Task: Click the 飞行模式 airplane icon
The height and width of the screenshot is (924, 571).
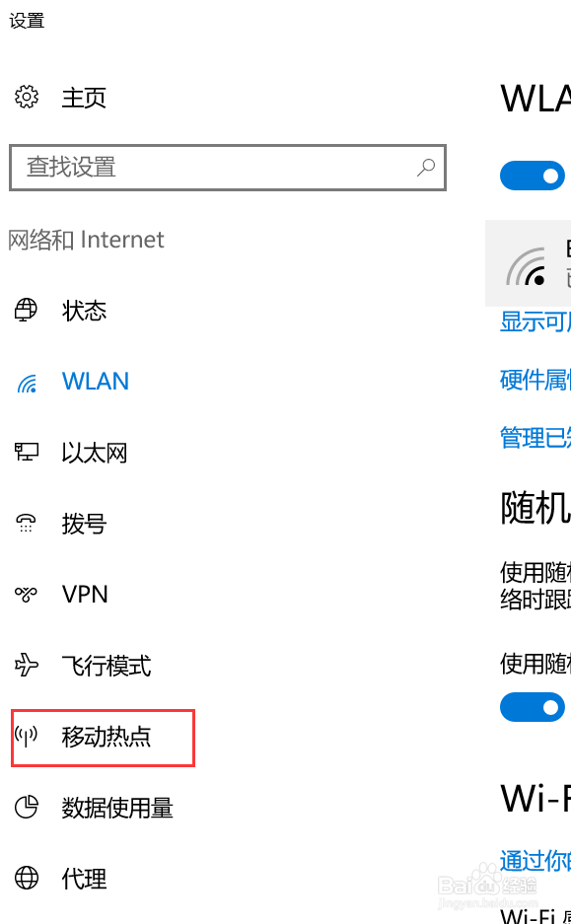Action: (26, 666)
